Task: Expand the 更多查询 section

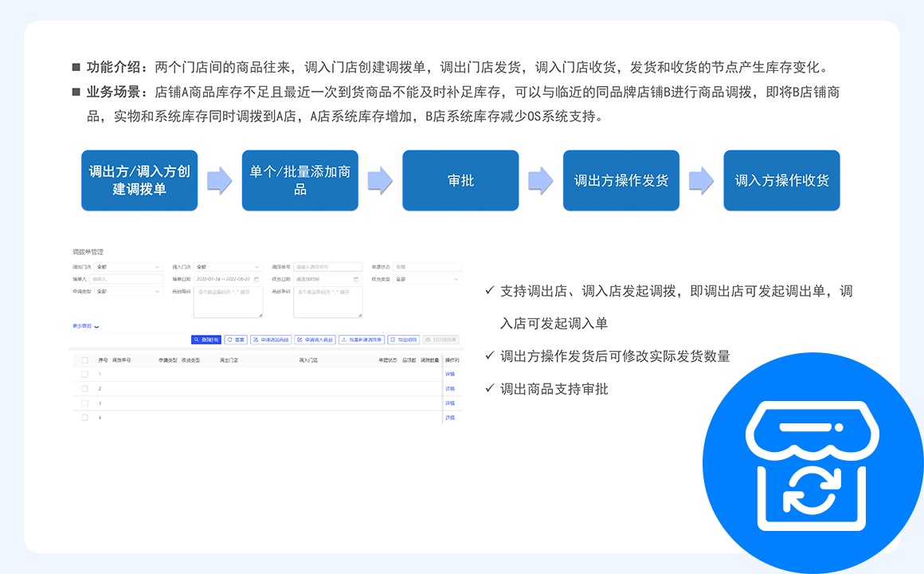Action: 86,326
